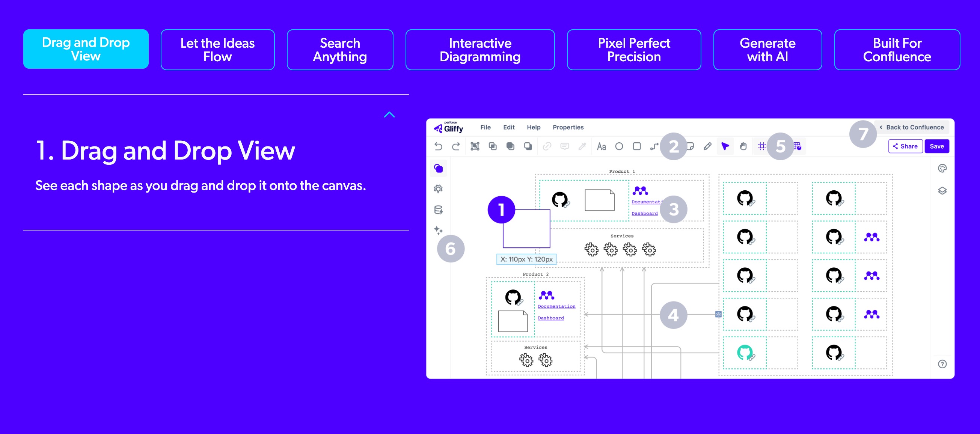The image size is (980, 434).
Task: Open the Properties menu in Gliffy
Action: pyautogui.click(x=568, y=127)
